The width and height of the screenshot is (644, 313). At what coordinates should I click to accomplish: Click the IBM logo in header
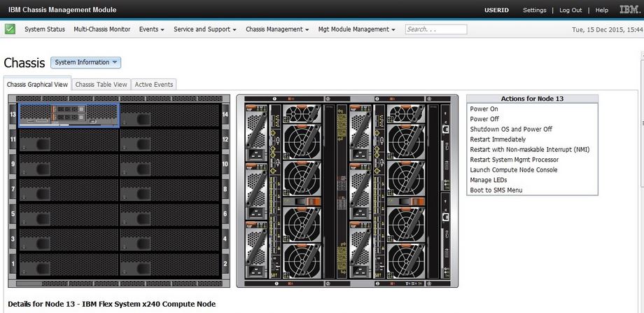pyautogui.click(x=629, y=10)
